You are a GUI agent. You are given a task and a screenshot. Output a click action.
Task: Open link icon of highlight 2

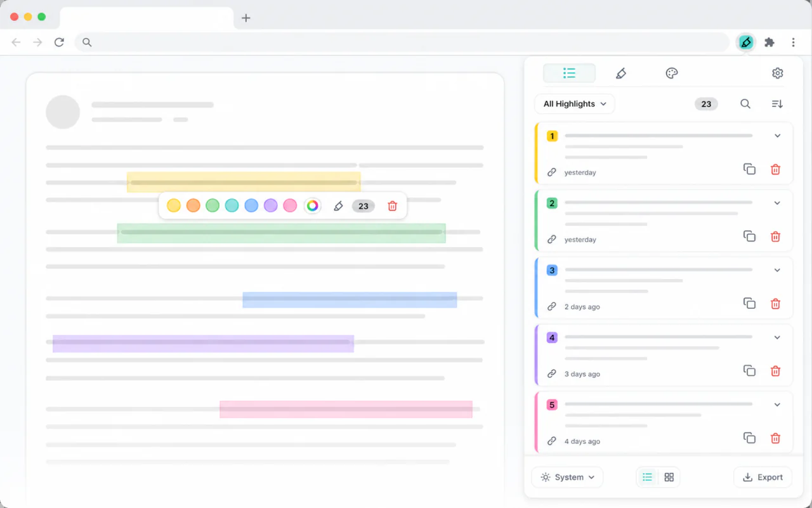(x=552, y=240)
